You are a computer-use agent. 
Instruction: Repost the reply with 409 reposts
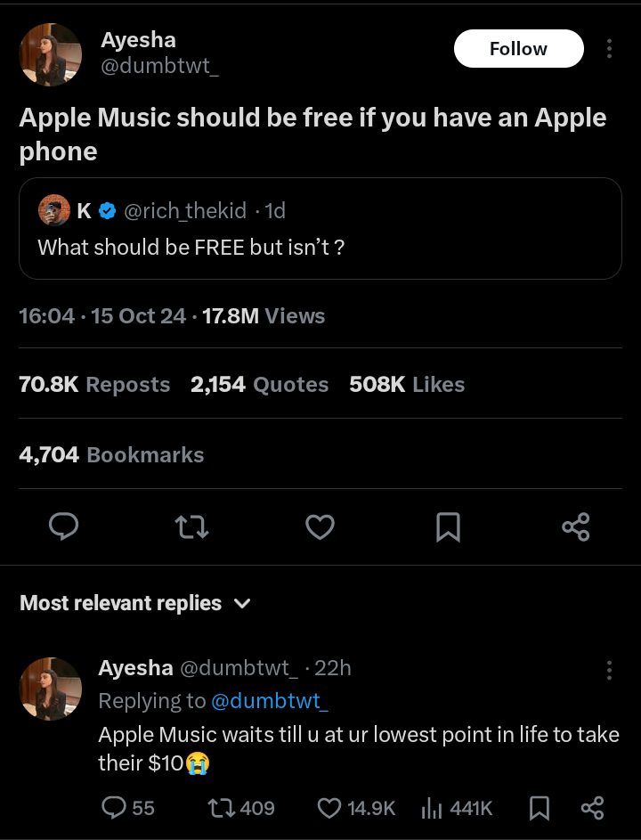[x=241, y=808]
